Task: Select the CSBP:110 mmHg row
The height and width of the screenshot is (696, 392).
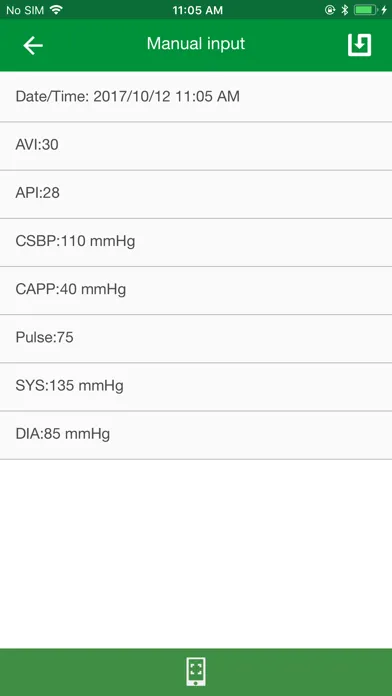Action: [x=196, y=242]
